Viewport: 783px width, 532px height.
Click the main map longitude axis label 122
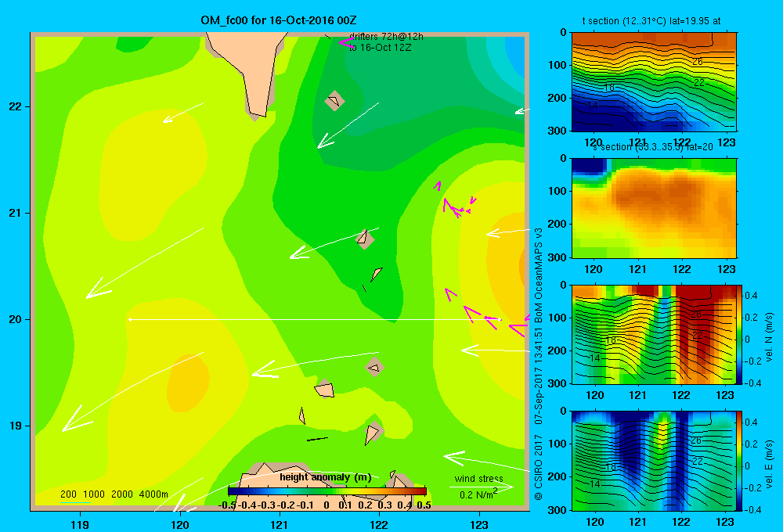379,524
